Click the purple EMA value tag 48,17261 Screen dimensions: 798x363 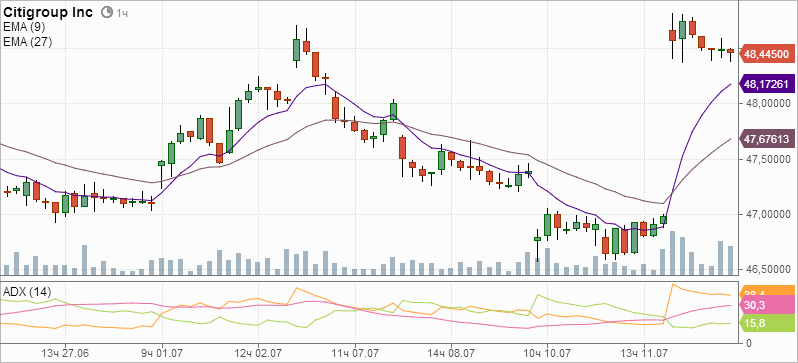coord(766,83)
